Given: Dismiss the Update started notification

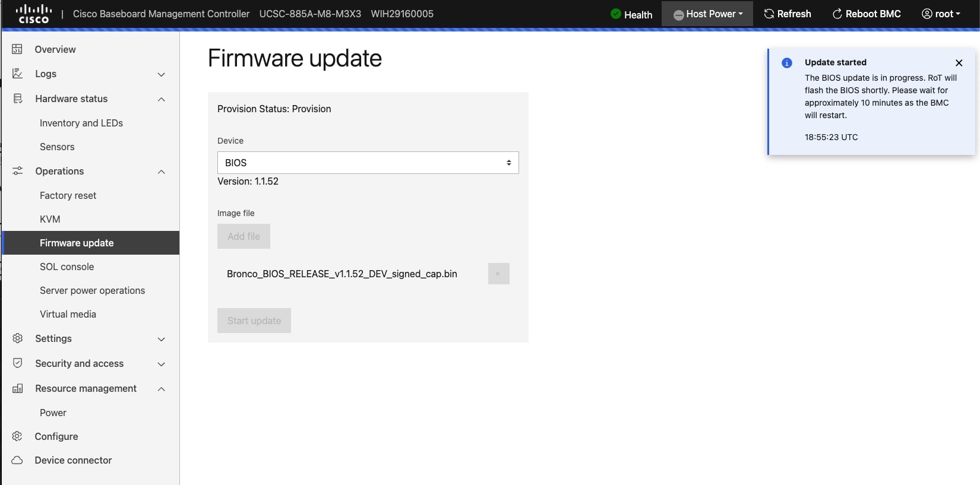Looking at the screenshot, I should (959, 63).
